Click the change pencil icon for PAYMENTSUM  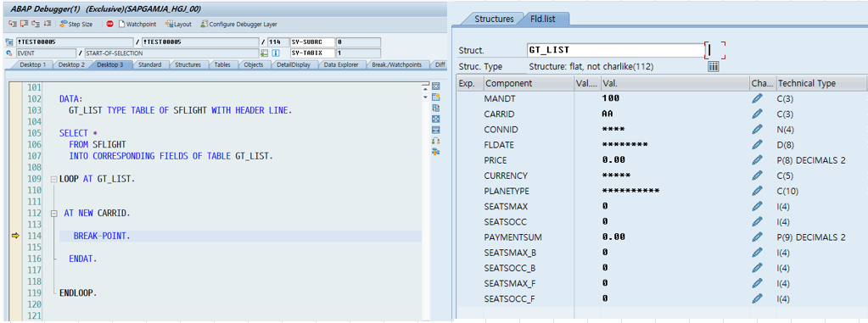coord(758,237)
